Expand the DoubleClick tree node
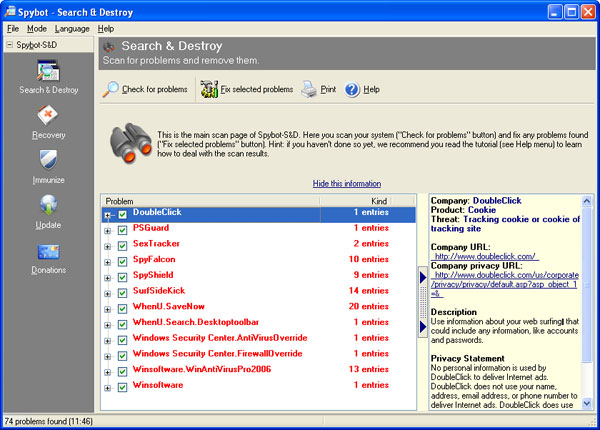600x430 pixels. (108, 215)
